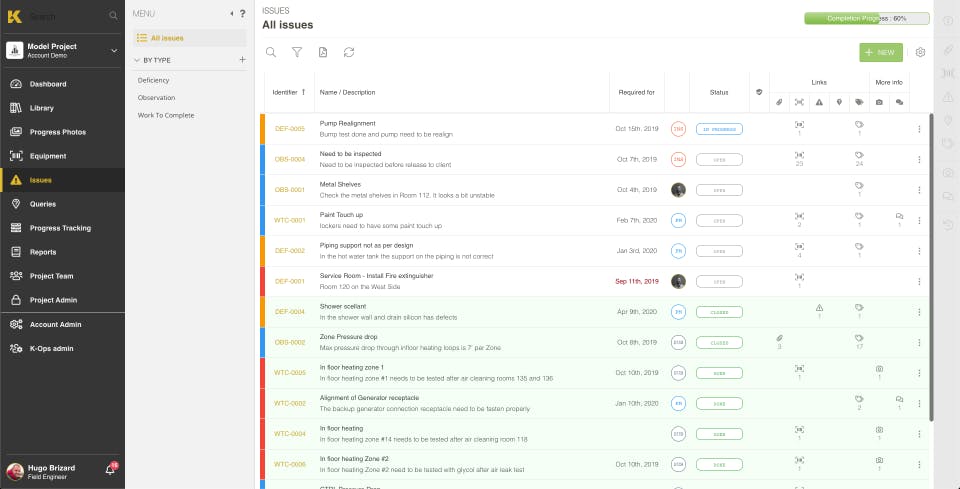Click the green NEW button
The width and height of the screenshot is (960, 489).
(881, 53)
